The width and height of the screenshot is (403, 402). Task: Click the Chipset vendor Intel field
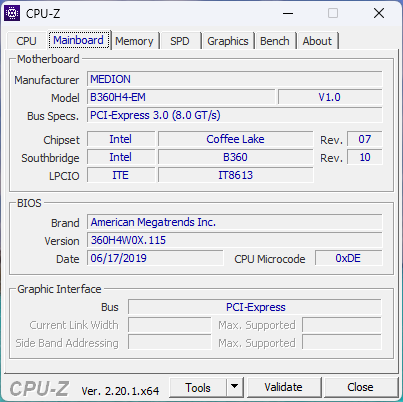point(121,139)
